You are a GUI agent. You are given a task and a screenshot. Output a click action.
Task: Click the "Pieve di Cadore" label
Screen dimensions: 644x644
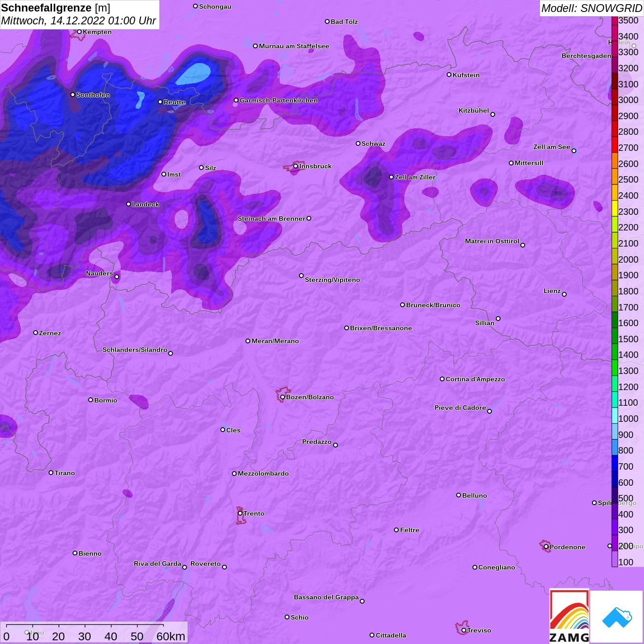pyautogui.click(x=460, y=408)
